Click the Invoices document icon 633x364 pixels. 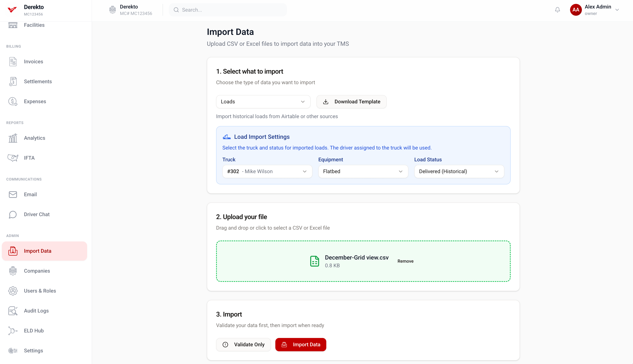pos(13,61)
